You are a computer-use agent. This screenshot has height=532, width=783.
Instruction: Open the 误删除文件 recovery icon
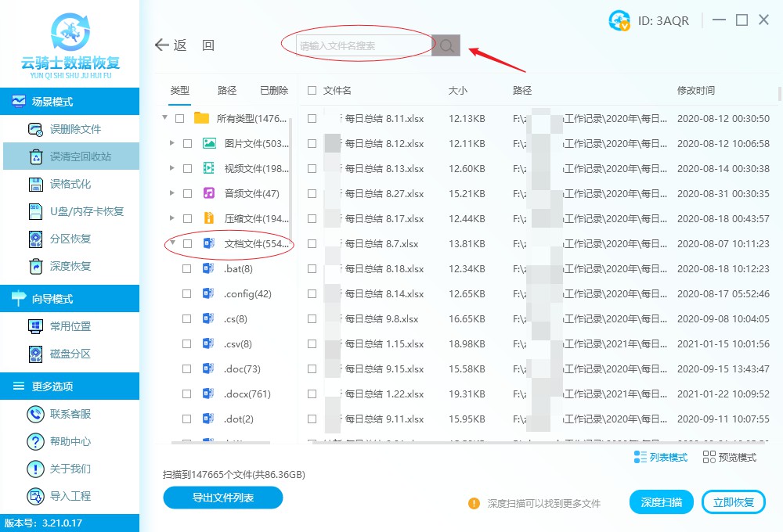tap(35, 129)
